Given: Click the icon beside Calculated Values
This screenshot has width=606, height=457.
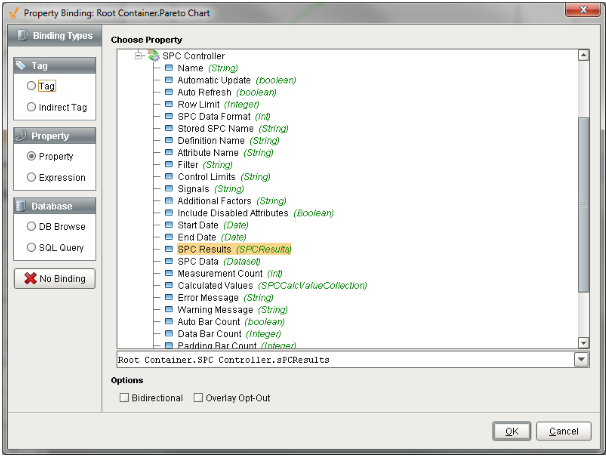Looking at the screenshot, I should point(169,285).
